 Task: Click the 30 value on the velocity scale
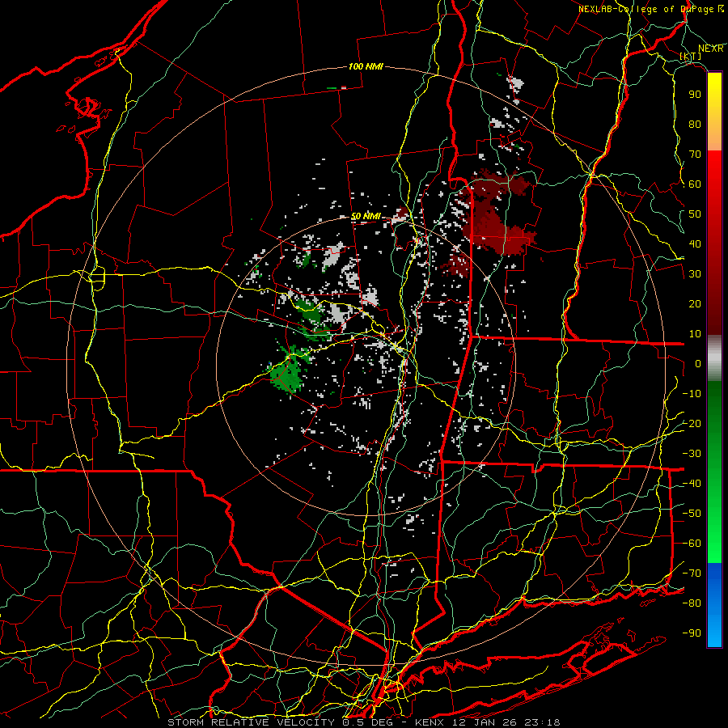pyautogui.click(x=695, y=274)
